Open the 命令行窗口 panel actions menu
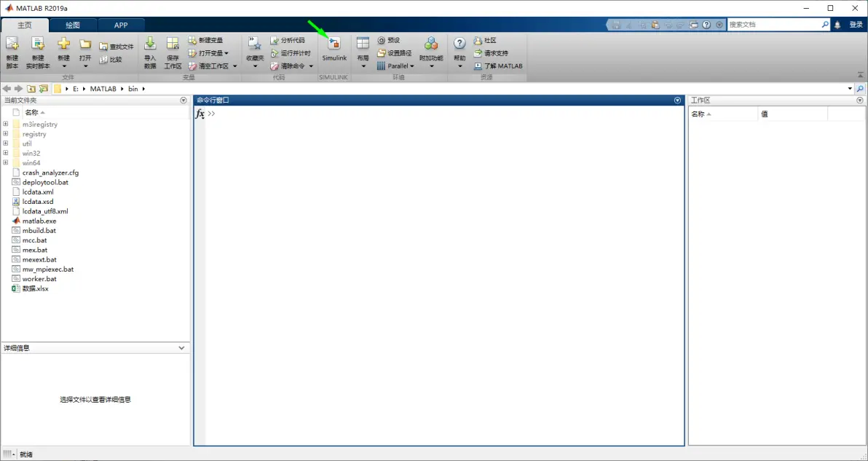The height and width of the screenshot is (461, 868). pyautogui.click(x=677, y=101)
